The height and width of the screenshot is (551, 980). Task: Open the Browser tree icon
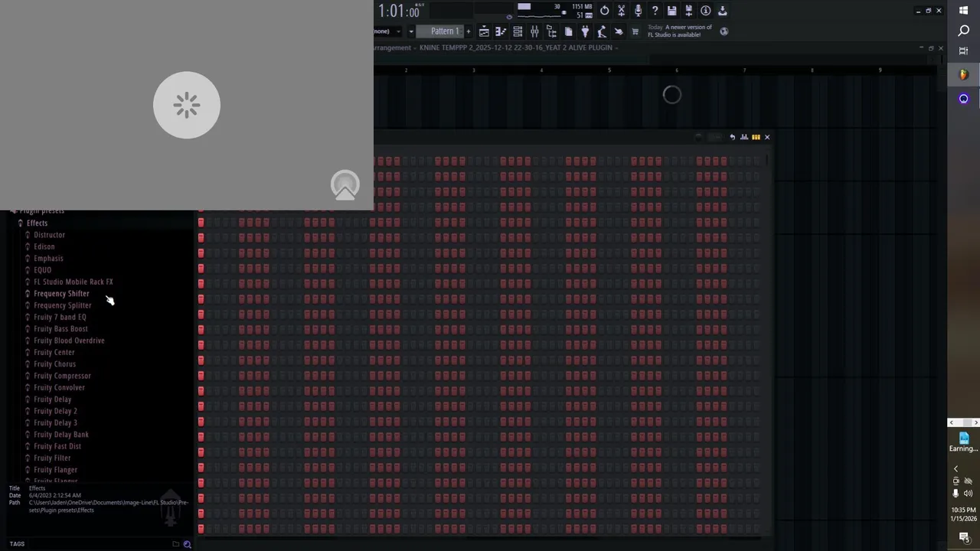click(x=551, y=31)
